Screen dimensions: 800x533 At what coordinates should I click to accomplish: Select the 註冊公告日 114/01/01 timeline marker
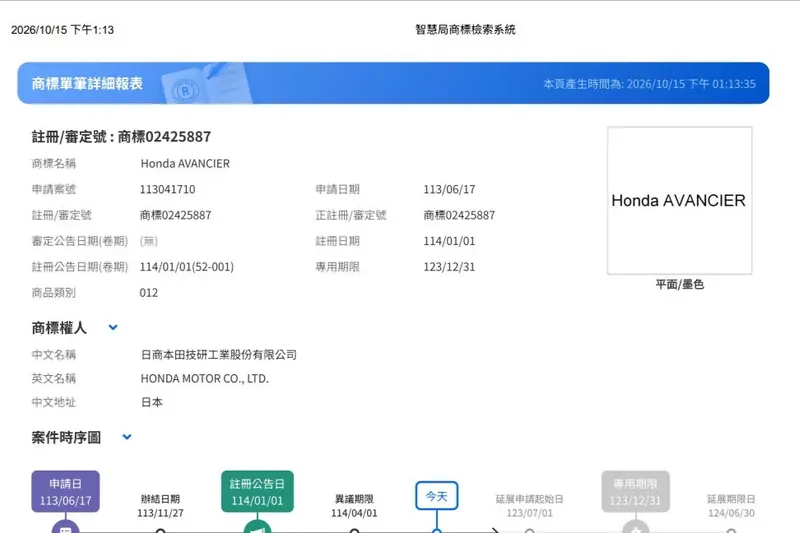[257, 492]
